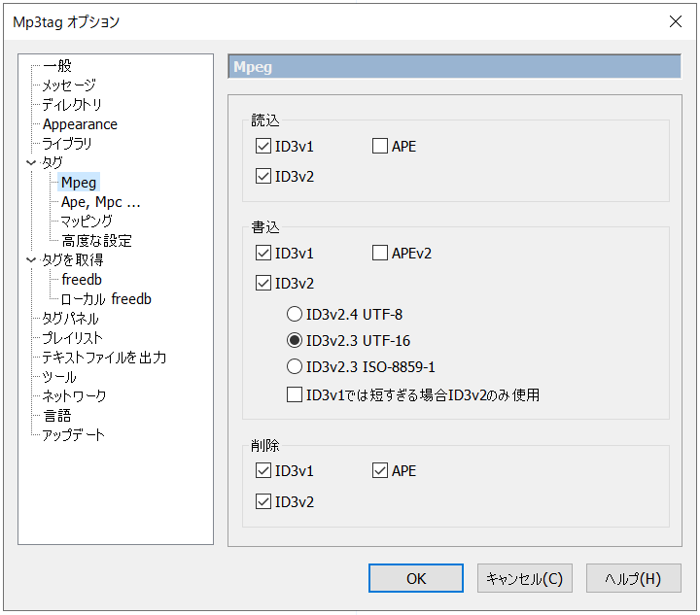Screen dimensions: 700x615
Task: Open マッピング settings page
Action: point(87,222)
